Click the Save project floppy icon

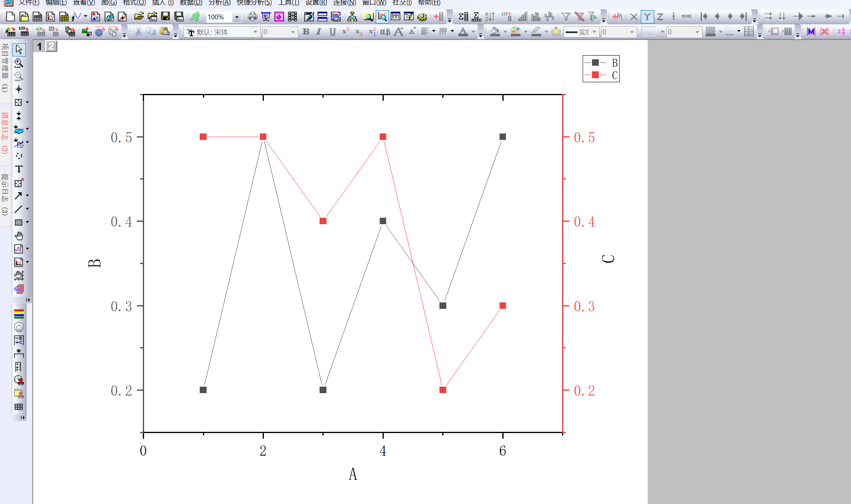165,17
